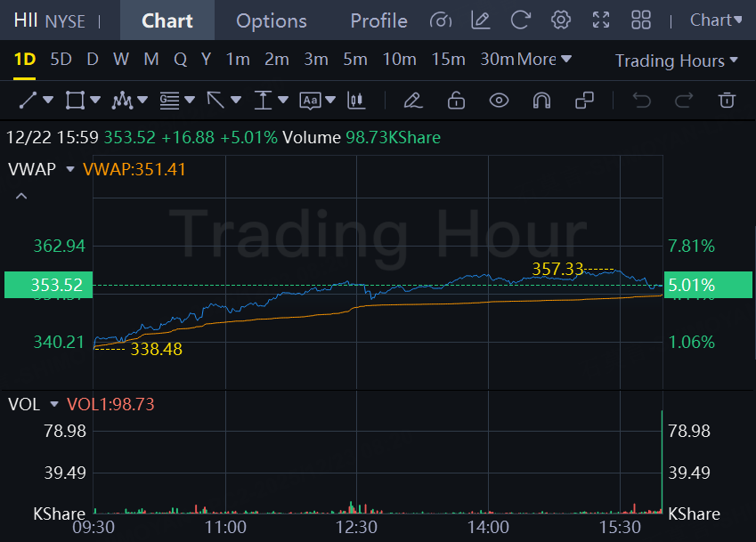
Task: Open the Options tab
Action: [272, 20]
